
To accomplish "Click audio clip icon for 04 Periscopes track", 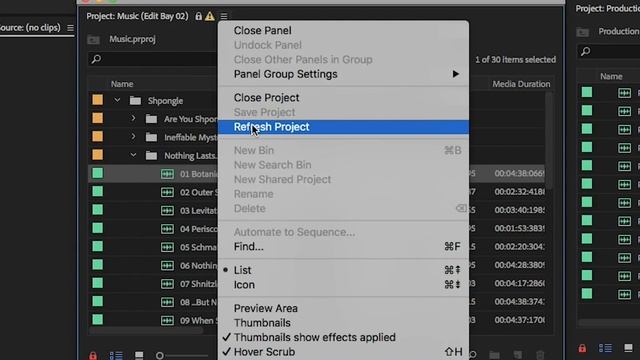I will [x=167, y=229].
